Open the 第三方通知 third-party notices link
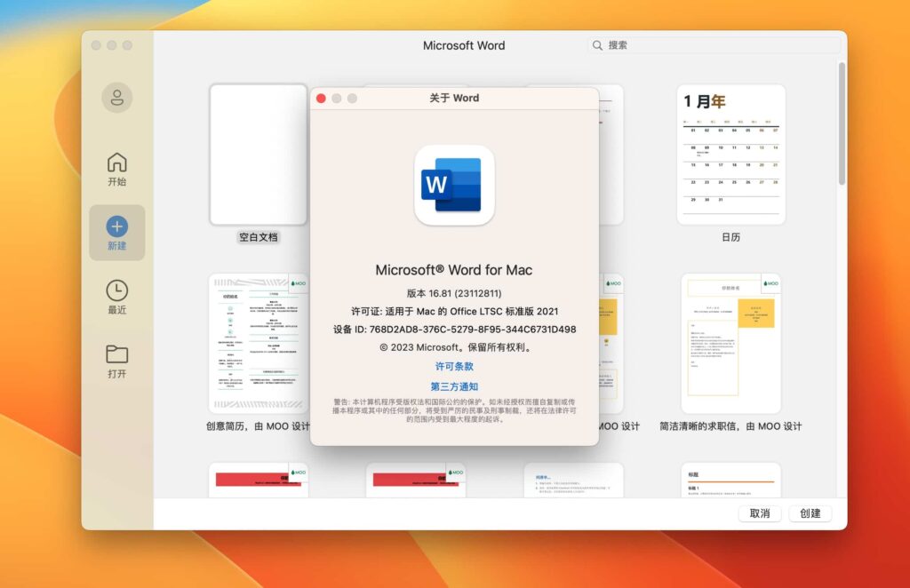Image resolution: width=910 pixels, height=588 pixels. point(454,386)
